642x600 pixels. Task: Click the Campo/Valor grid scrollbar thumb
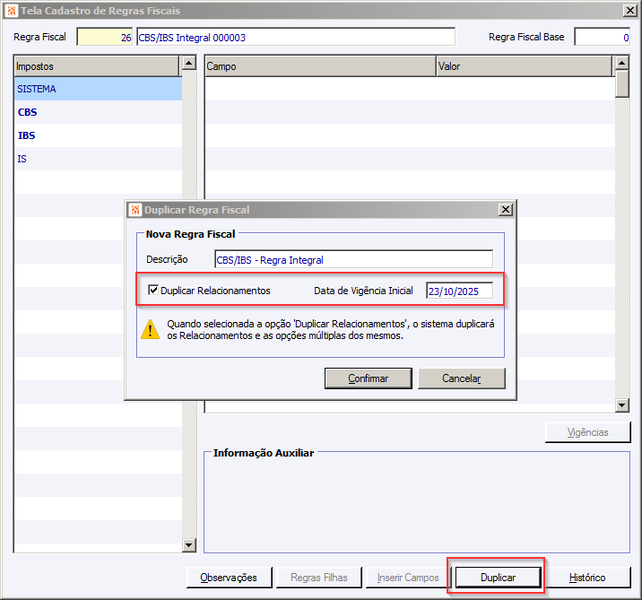[622, 84]
